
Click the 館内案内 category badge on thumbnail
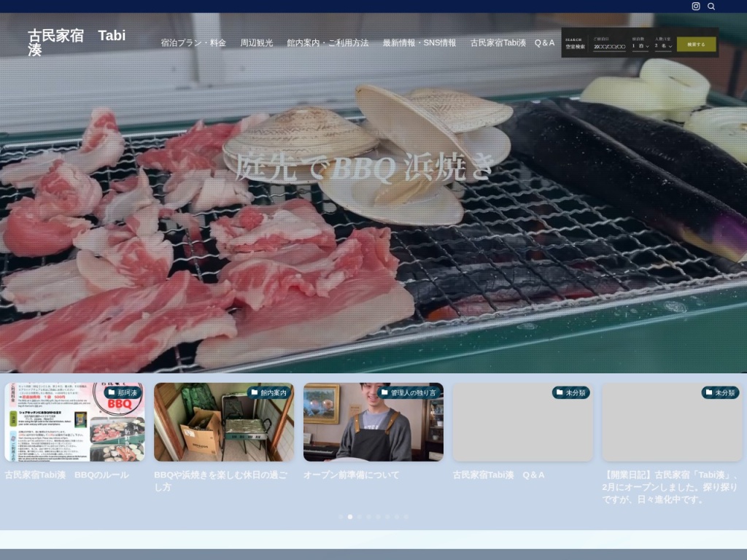click(x=268, y=392)
